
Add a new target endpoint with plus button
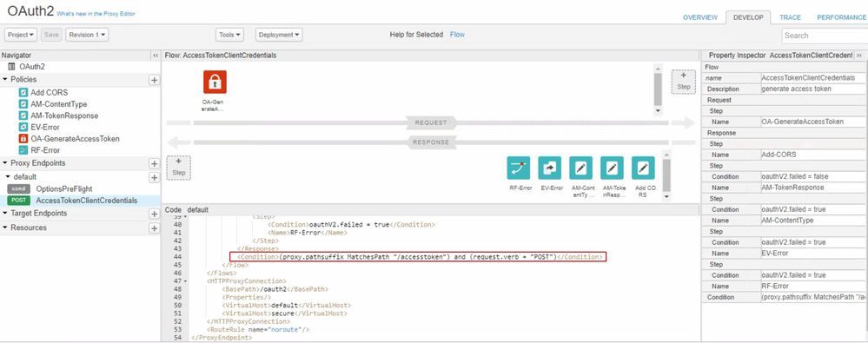click(x=154, y=214)
